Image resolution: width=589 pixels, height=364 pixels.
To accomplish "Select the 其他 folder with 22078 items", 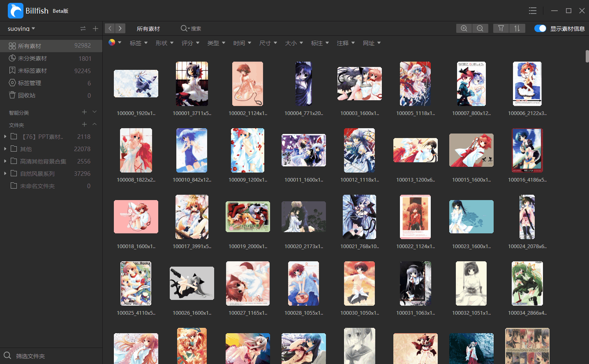I will click(x=51, y=149).
